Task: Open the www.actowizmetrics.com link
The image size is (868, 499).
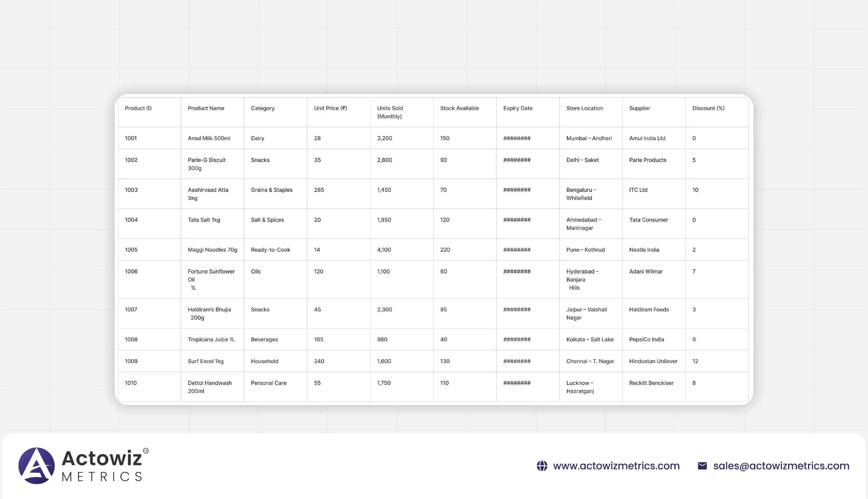Action: pyautogui.click(x=616, y=466)
